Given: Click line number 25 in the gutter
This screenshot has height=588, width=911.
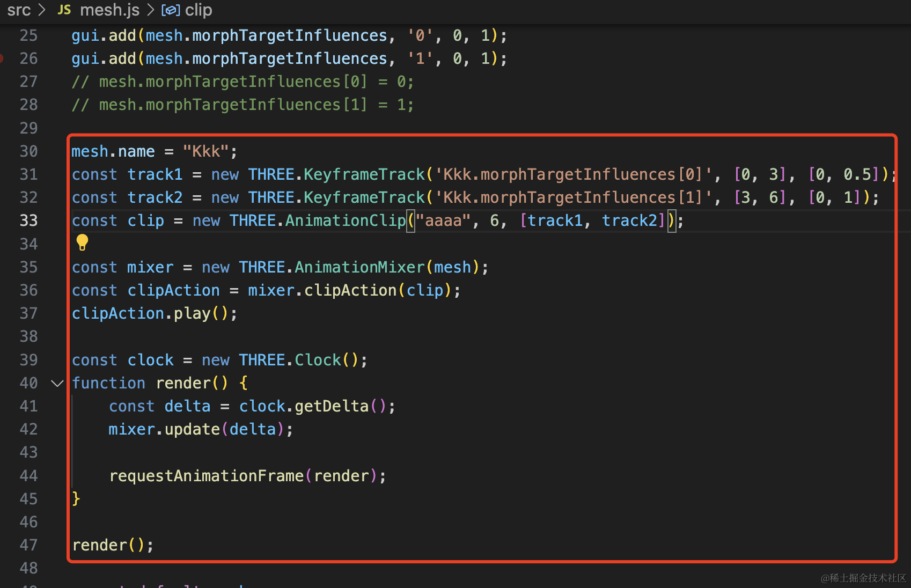Looking at the screenshot, I should [x=28, y=35].
